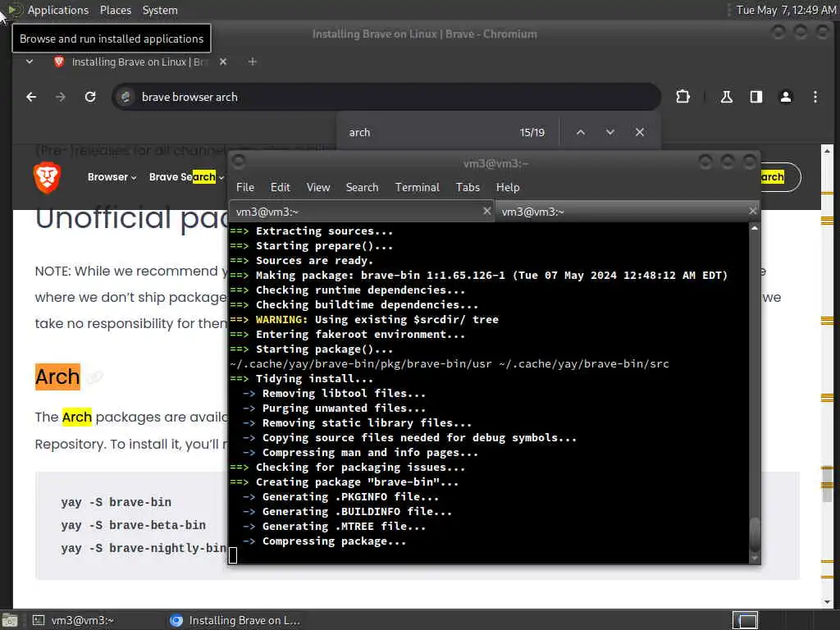Open the terminal View menu
840x630 pixels.
318,187
